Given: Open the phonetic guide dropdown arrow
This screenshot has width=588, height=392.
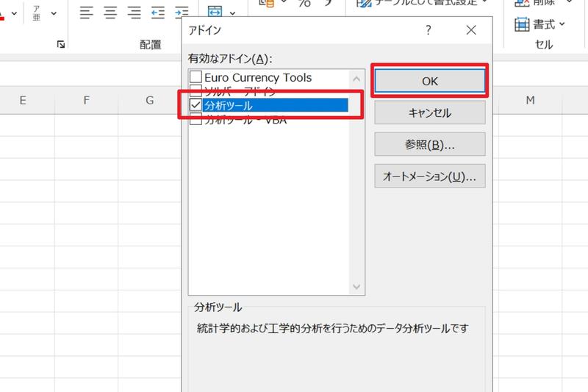Looking at the screenshot, I should 54,13.
